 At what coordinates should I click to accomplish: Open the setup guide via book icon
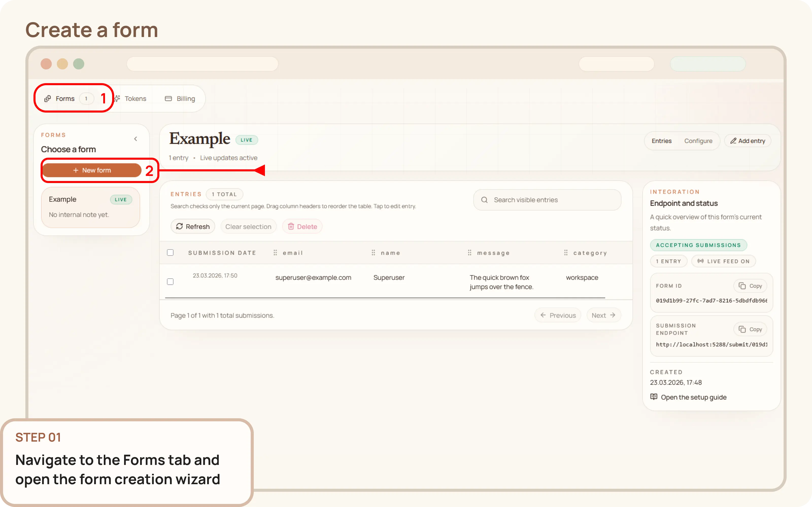click(x=654, y=397)
